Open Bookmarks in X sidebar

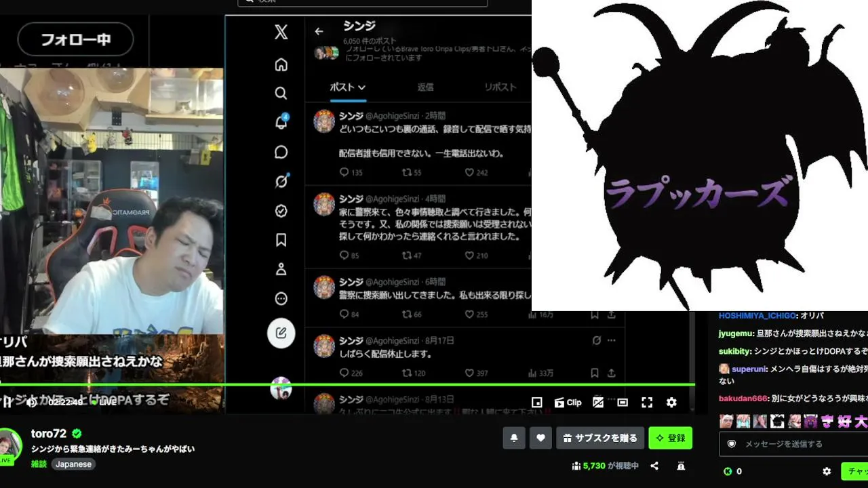click(281, 240)
